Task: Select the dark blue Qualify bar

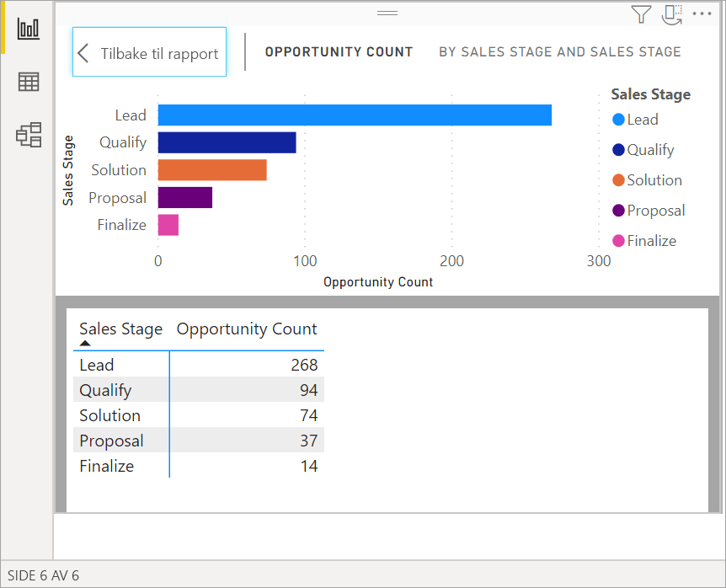Action: [227, 142]
